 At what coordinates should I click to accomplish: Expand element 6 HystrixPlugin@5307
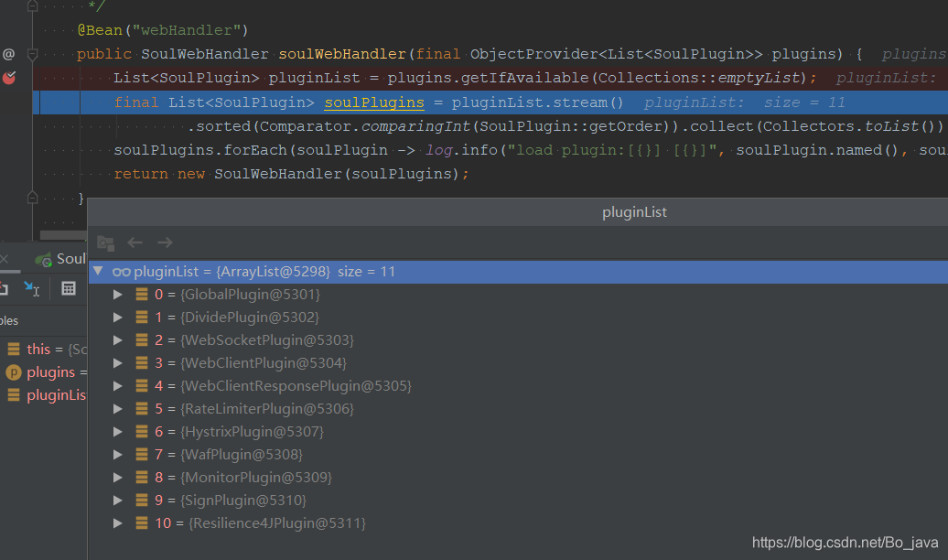(x=118, y=432)
